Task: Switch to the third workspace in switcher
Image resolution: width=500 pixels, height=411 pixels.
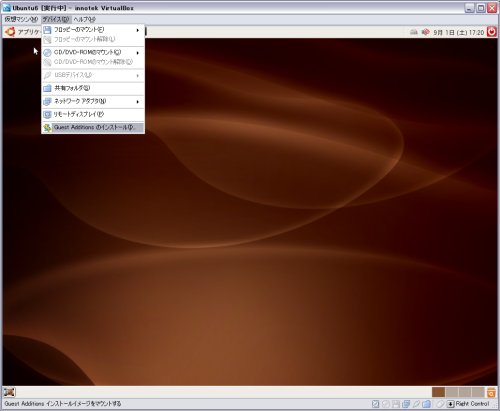Action: click(x=465, y=392)
